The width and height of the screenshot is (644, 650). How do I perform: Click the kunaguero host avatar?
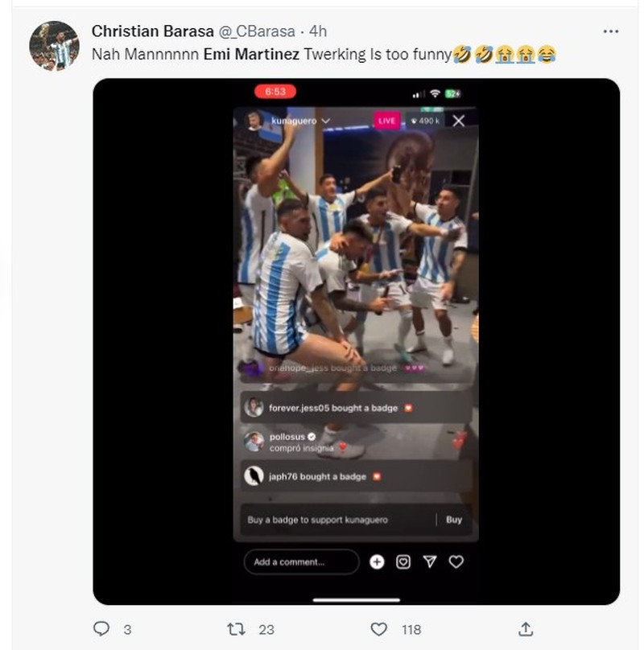(x=254, y=121)
